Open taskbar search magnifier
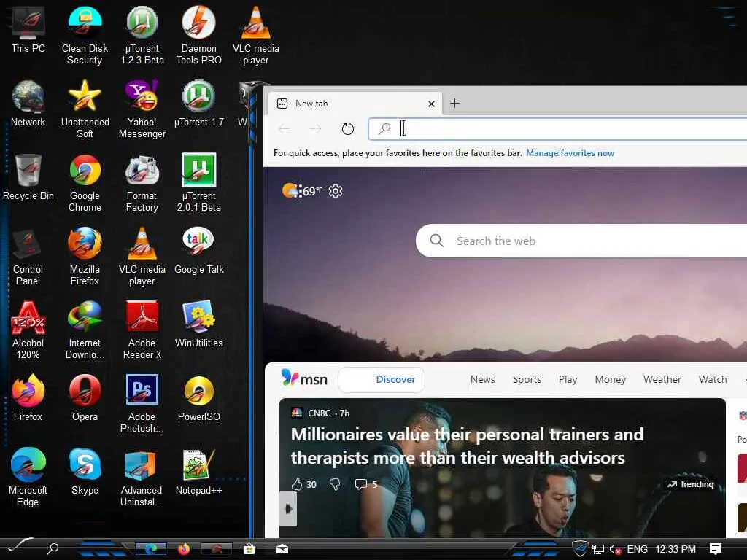Image resolution: width=747 pixels, height=560 pixels. point(53,548)
